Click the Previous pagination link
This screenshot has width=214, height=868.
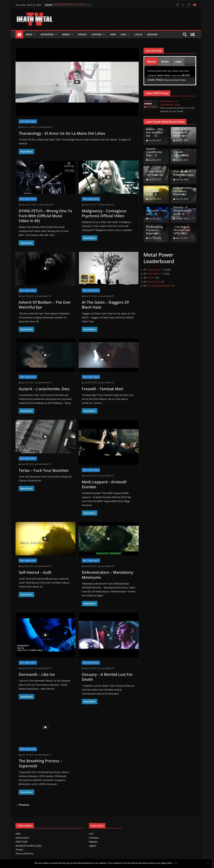tap(22, 805)
